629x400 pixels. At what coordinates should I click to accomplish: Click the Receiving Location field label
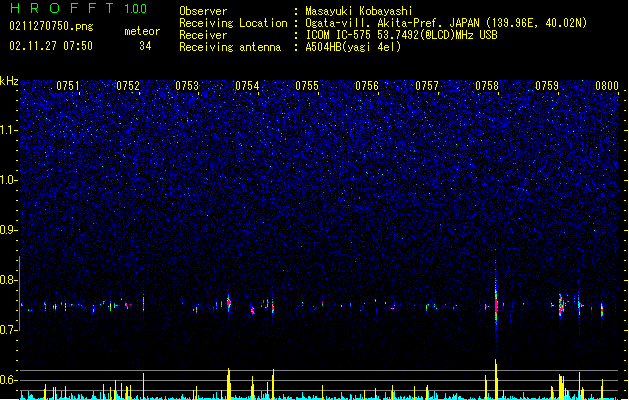coord(233,23)
